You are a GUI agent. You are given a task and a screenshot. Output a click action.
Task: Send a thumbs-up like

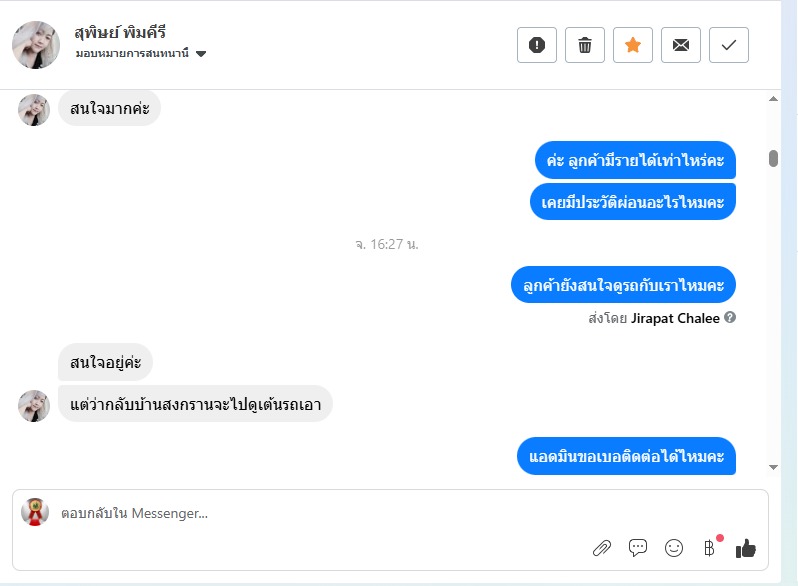click(x=746, y=548)
